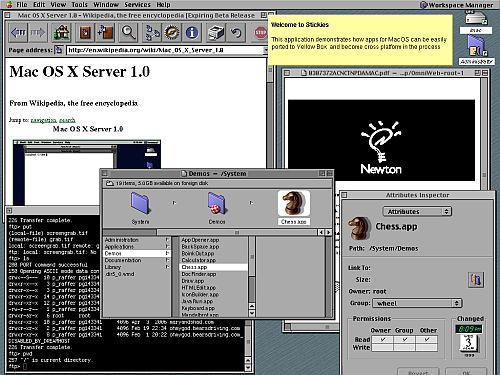Select the highlighted Demos row in the browser column

pyautogui.click(x=137, y=254)
